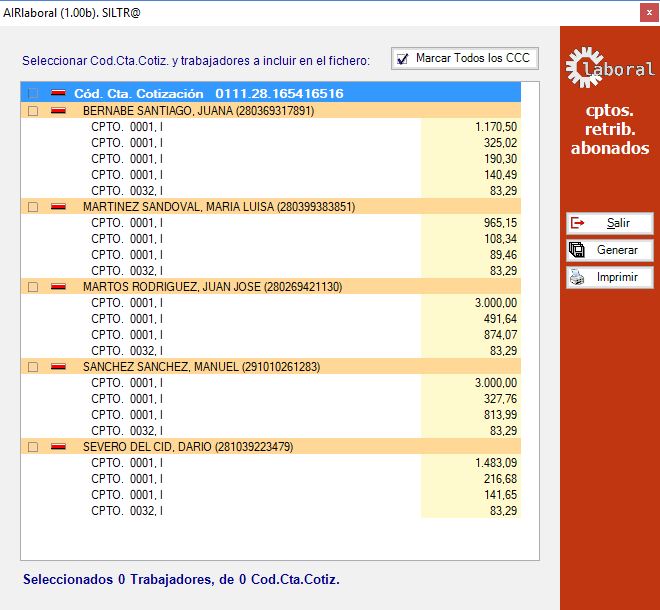Click the amount 1.483,09

496,463
